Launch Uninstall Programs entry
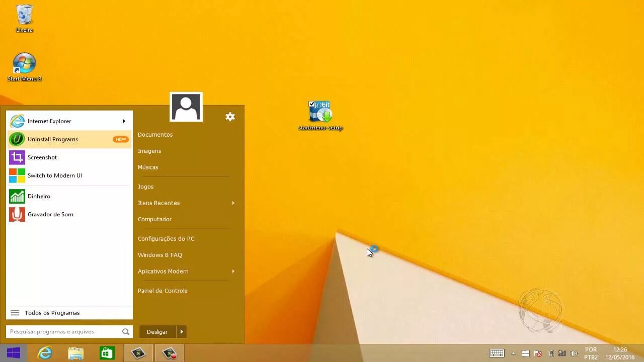644x362 pixels. [x=69, y=139]
